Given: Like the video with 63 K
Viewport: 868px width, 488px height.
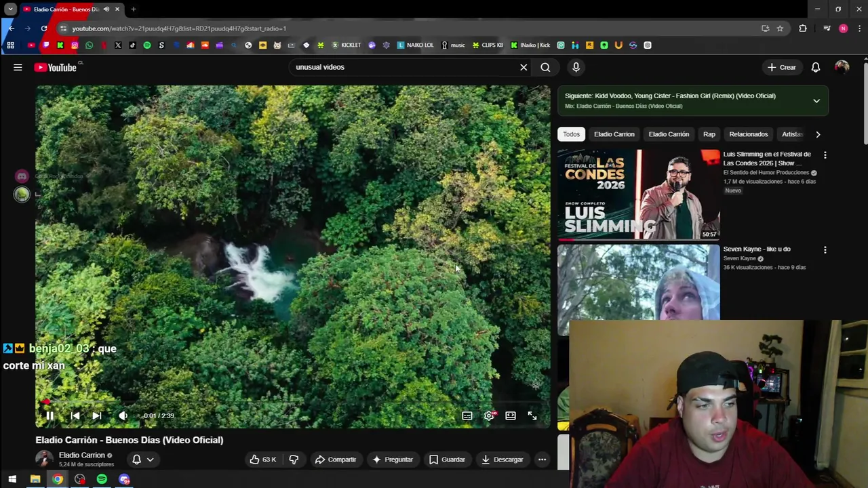Looking at the screenshot, I should (263, 460).
